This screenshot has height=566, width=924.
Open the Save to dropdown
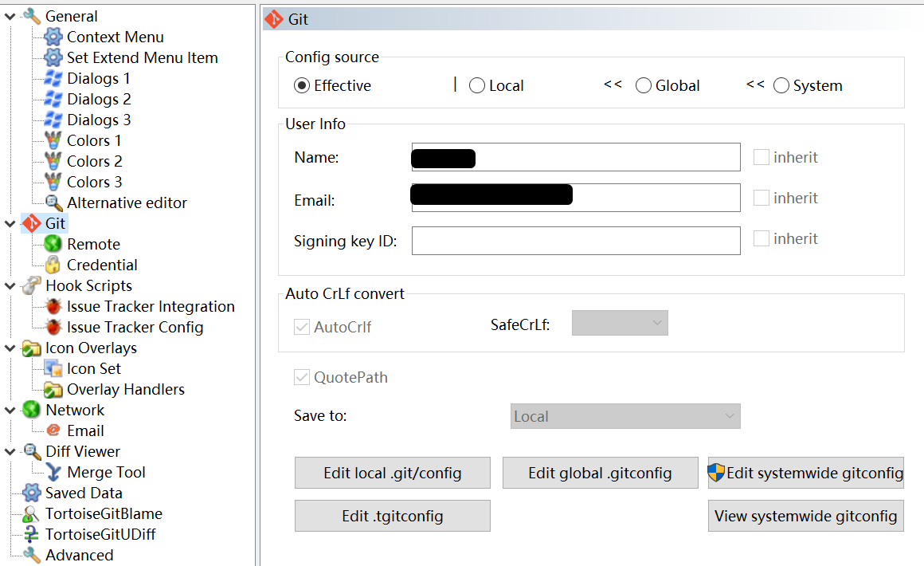(625, 416)
